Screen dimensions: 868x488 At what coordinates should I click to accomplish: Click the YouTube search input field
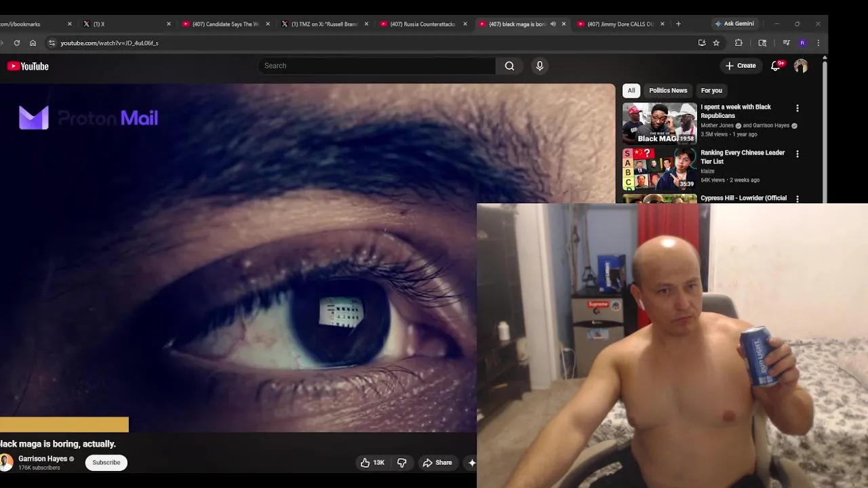[376, 66]
